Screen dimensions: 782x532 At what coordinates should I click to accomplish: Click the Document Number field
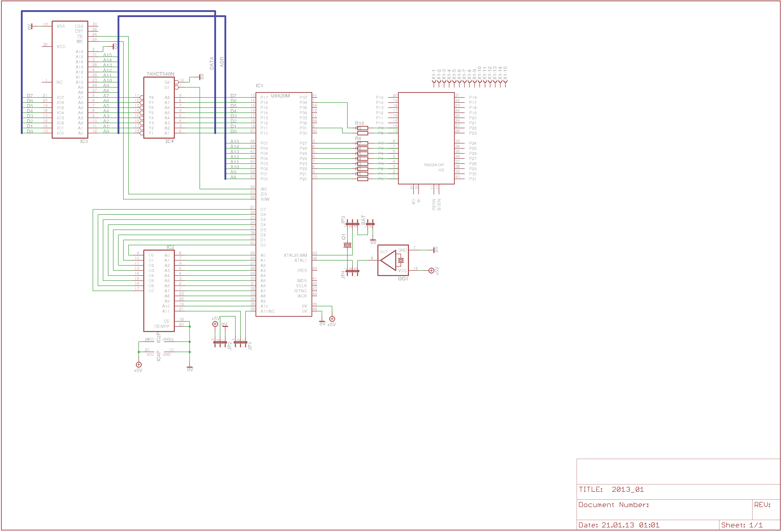[614, 505]
